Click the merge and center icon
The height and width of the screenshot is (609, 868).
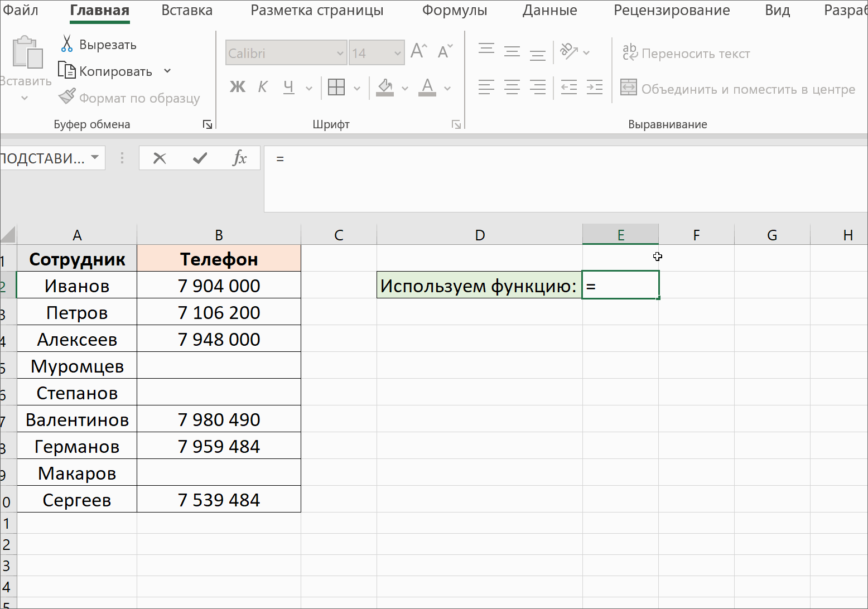pos(629,87)
